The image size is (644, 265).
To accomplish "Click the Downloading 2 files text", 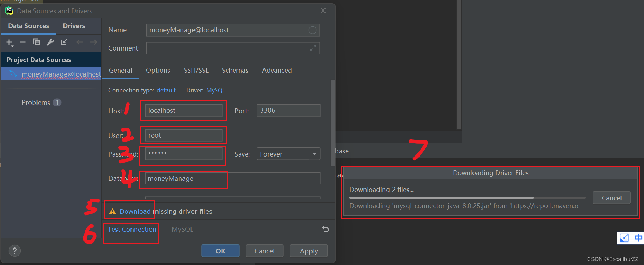I will click(x=381, y=190).
